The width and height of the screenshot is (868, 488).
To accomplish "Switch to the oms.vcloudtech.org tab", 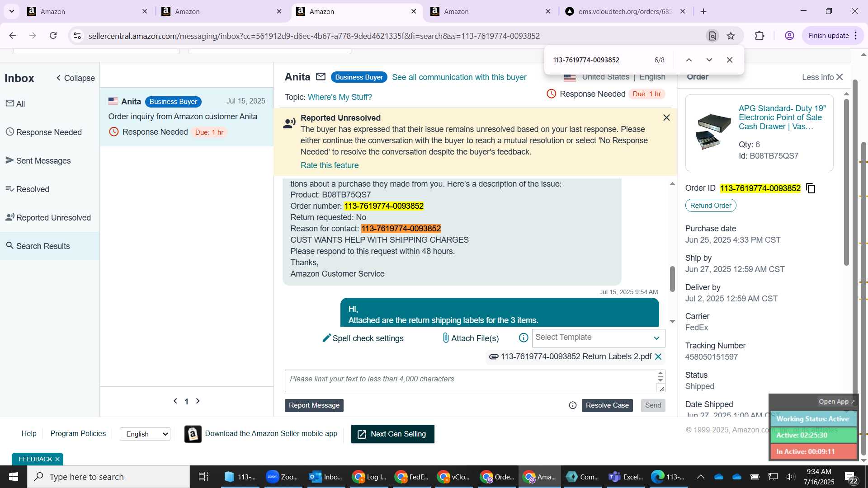I will (x=625, y=11).
